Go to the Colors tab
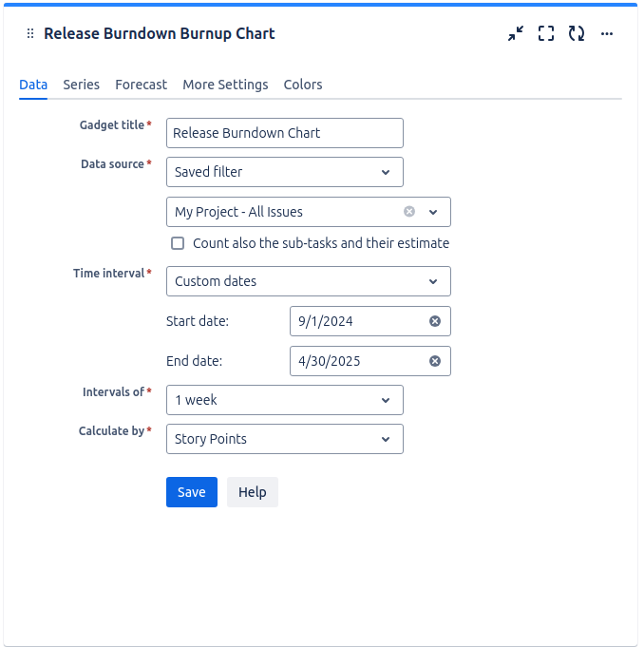This screenshot has height=647, width=644. pos(303,85)
